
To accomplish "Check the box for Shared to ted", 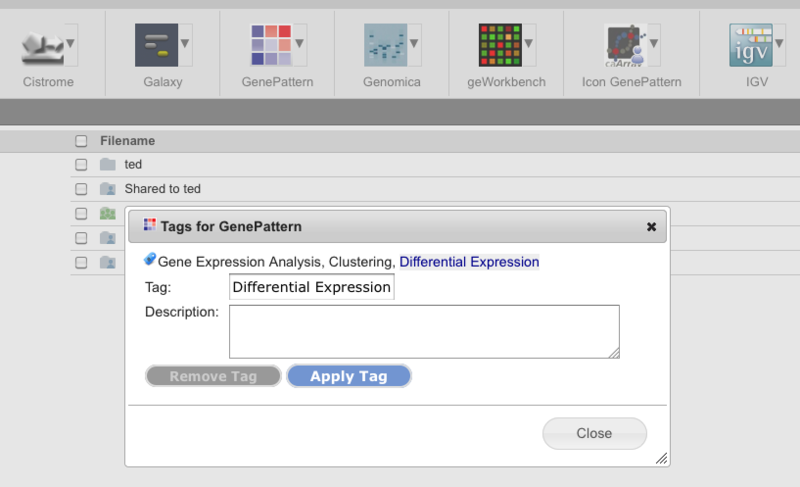I will click(81, 189).
